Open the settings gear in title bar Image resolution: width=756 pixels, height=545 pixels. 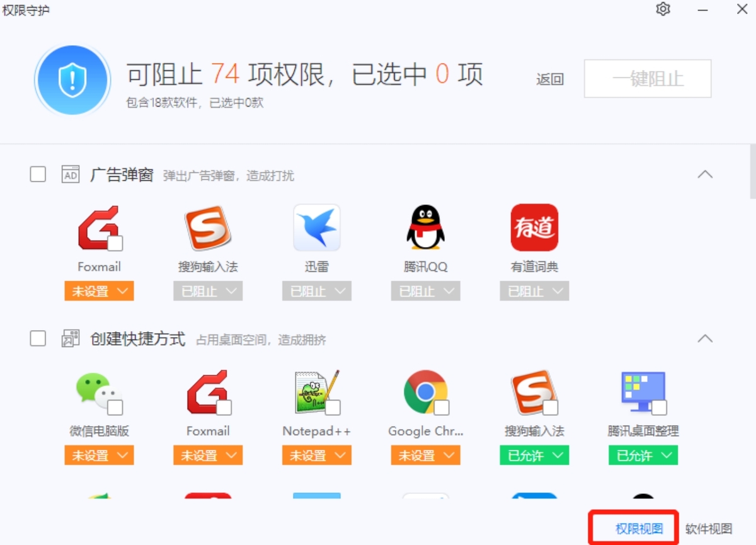663,9
